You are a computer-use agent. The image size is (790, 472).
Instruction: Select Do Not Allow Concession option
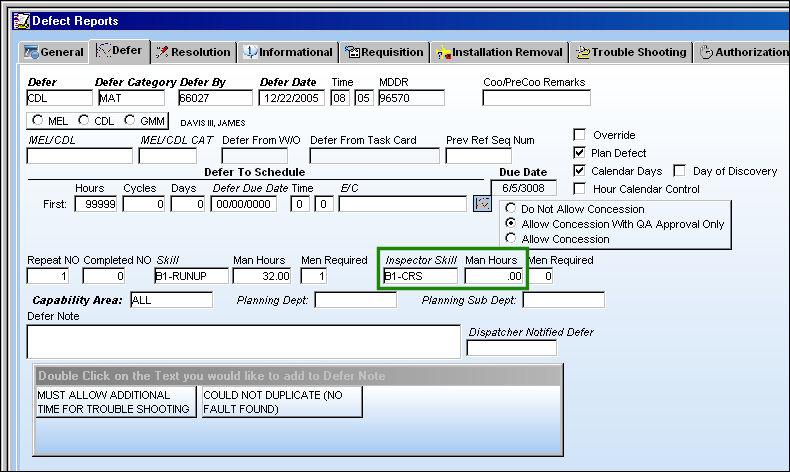510,208
